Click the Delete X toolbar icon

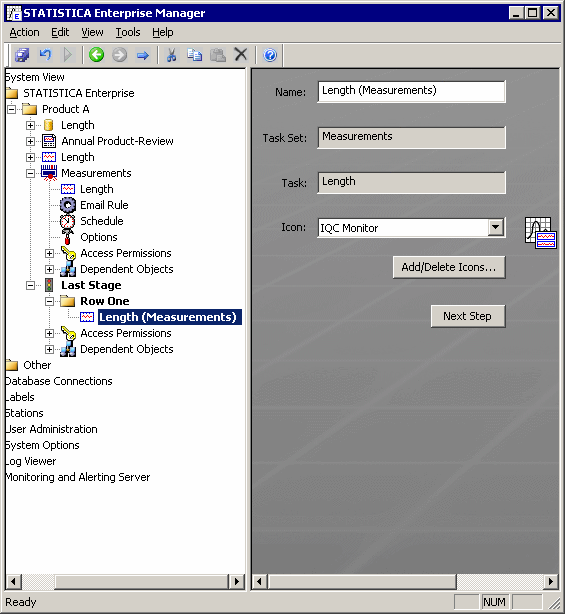click(240, 54)
